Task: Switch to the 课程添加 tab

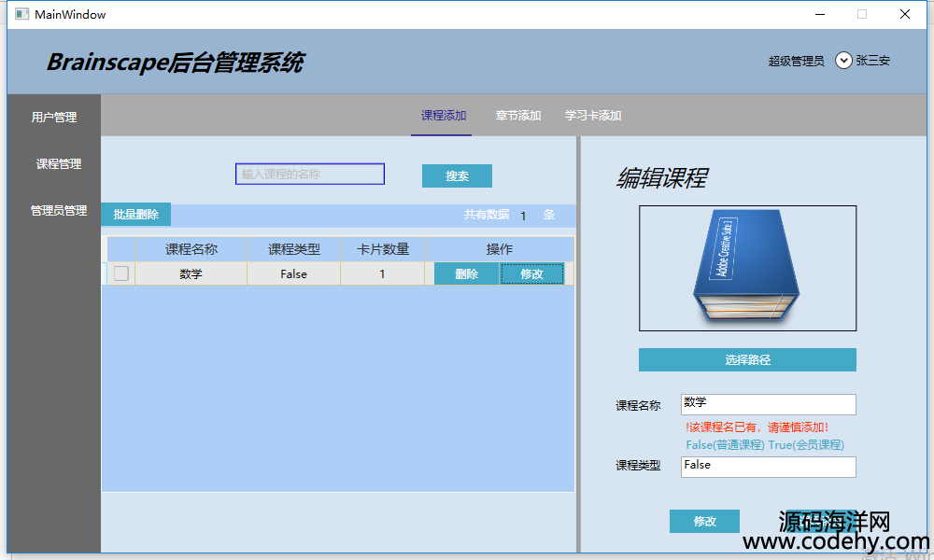Action: click(443, 116)
